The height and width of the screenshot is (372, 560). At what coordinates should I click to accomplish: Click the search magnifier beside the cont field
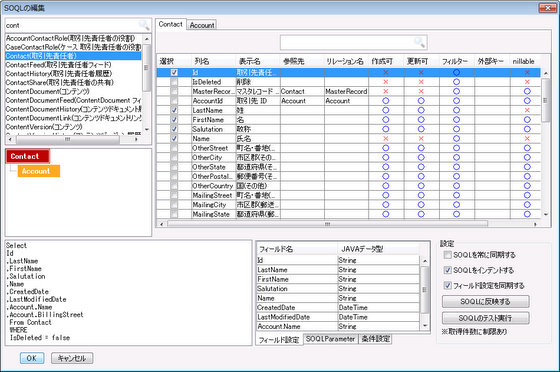coord(144,25)
